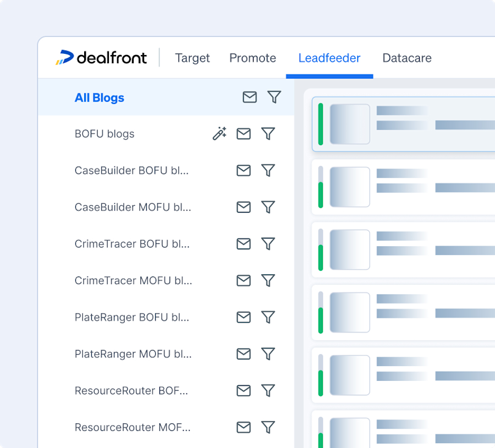The height and width of the screenshot is (448, 495).
Task: Click funnel icon for ResourceRouter BOF feed
Action: coord(268,391)
